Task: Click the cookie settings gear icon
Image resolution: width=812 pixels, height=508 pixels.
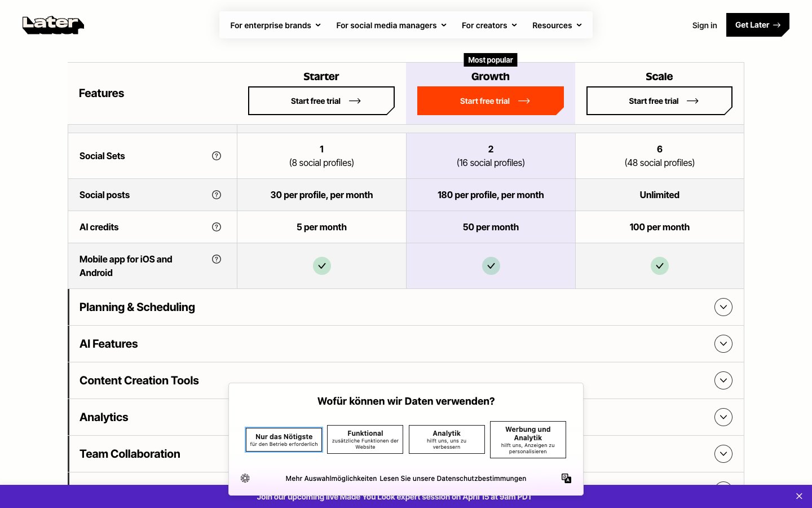Action: point(245,478)
